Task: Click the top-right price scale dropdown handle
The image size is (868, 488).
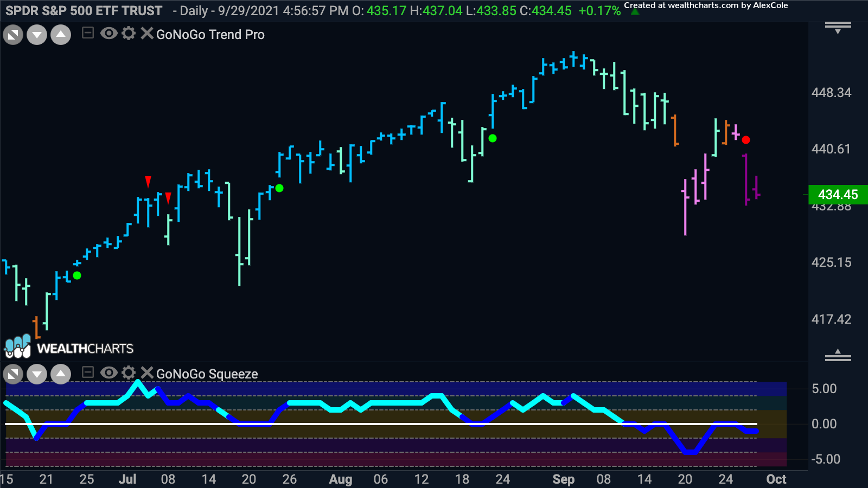Action: (838, 28)
